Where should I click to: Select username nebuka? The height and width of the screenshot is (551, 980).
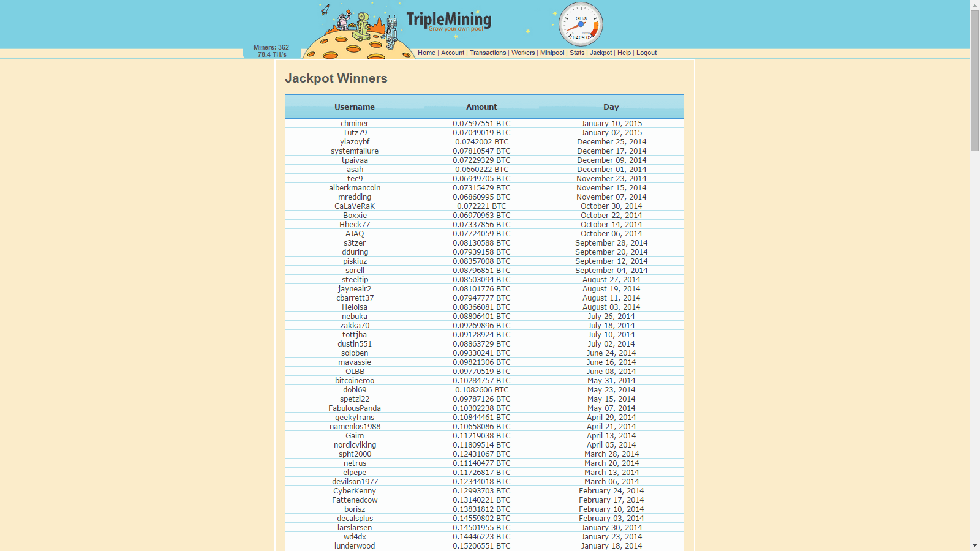pos(355,317)
